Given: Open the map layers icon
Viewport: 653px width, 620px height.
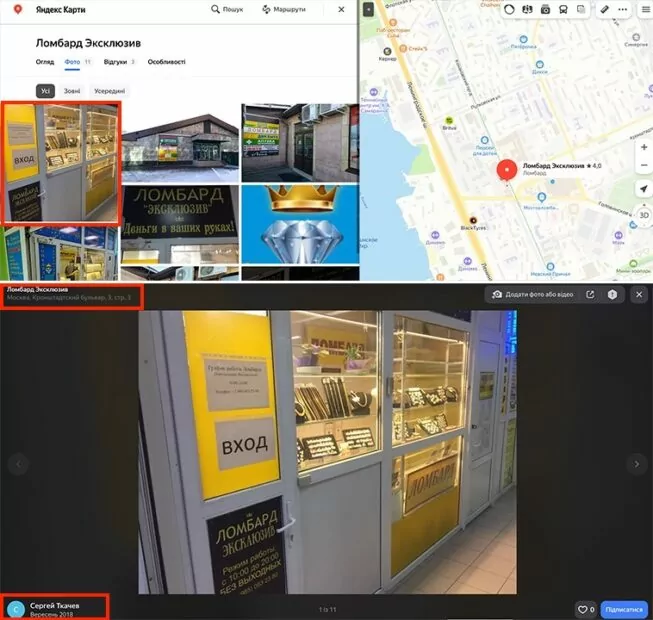Looking at the screenshot, I should click(x=581, y=9).
